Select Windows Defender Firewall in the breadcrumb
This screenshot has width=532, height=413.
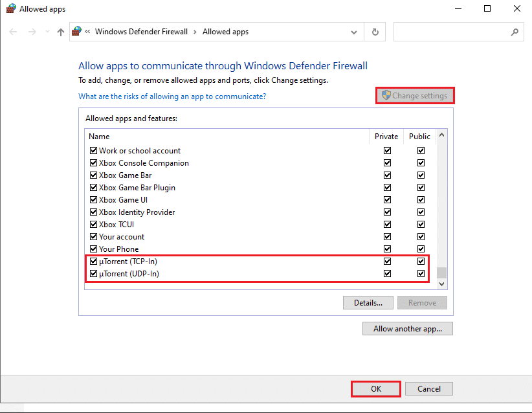click(142, 31)
